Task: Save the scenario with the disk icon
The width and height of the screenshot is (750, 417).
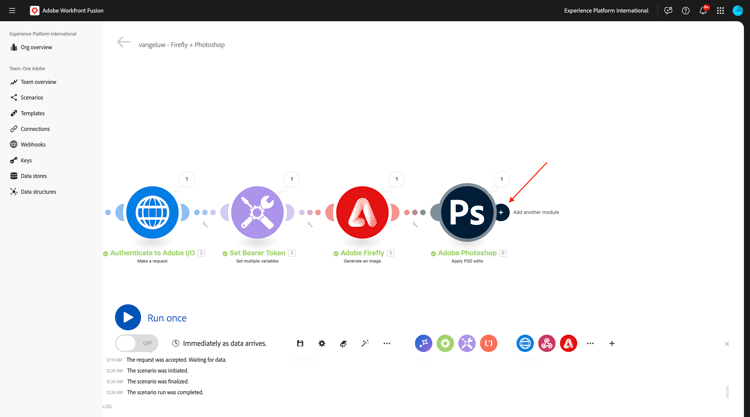Action: click(300, 343)
